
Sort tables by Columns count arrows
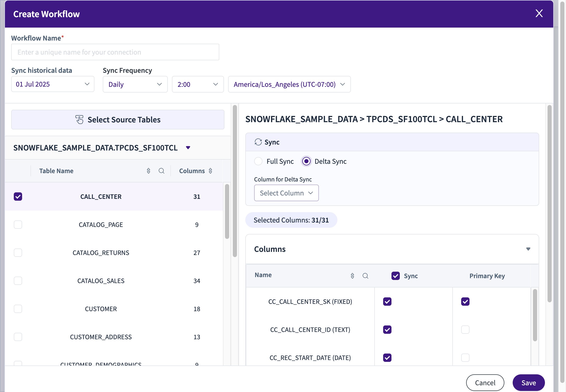click(x=210, y=171)
